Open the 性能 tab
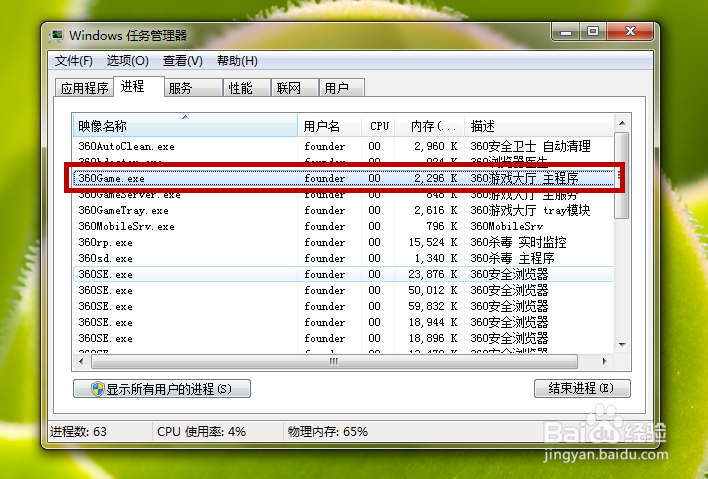 pos(247,88)
